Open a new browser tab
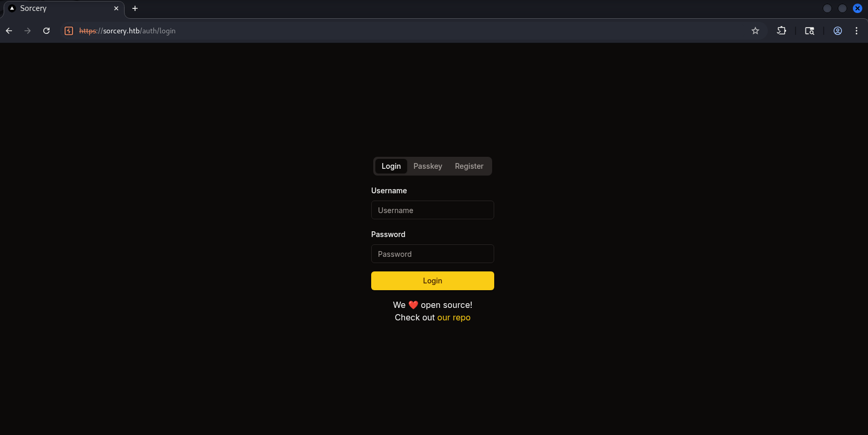Image resolution: width=868 pixels, height=435 pixels. pos(135,8)
